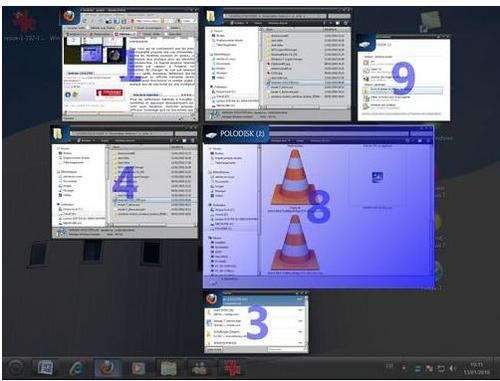Click the taskbar clock and date
This screenshot has height=381, width=500.
tap(476, 368)
